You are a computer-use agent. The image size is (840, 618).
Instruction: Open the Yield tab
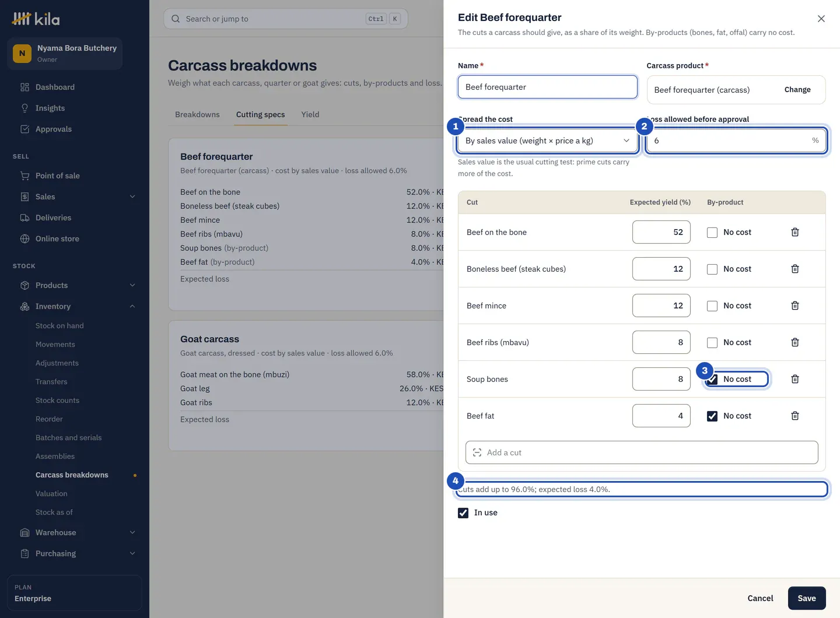pos(310,114)
